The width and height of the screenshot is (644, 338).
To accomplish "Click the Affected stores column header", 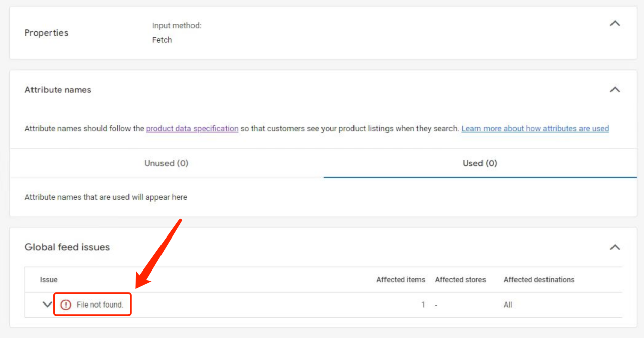I will (460, 280).
